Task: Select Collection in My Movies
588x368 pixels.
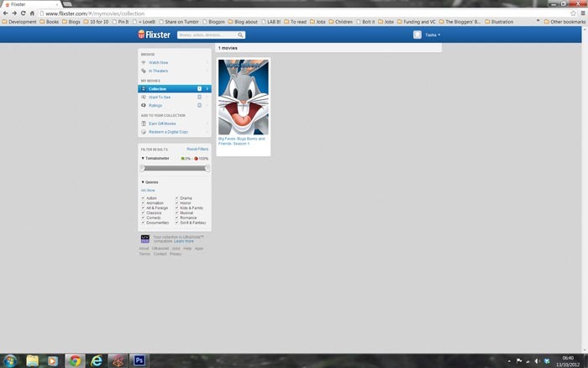Action: [175, 88]
